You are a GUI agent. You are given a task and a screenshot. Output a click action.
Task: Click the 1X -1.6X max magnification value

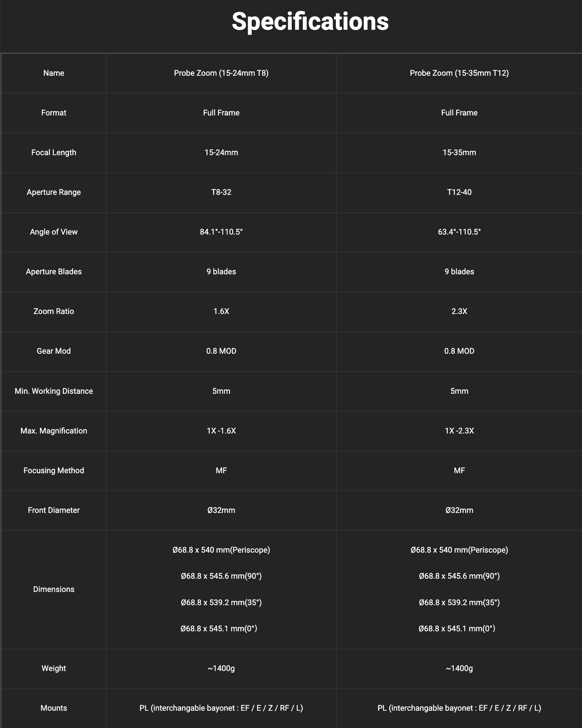coord(221,431)
